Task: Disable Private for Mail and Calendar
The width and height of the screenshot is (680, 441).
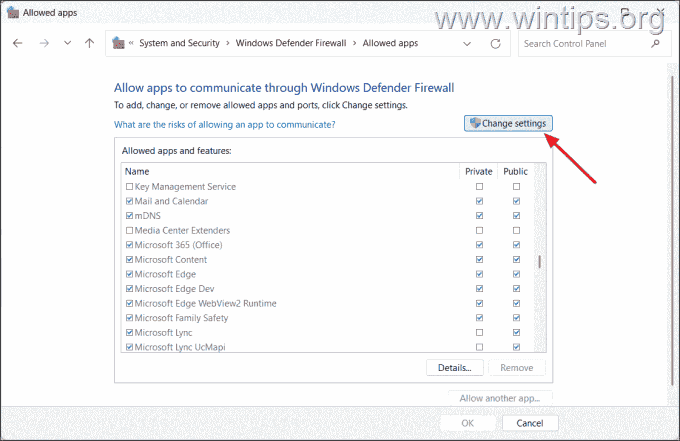Action: tap(479, 201)
